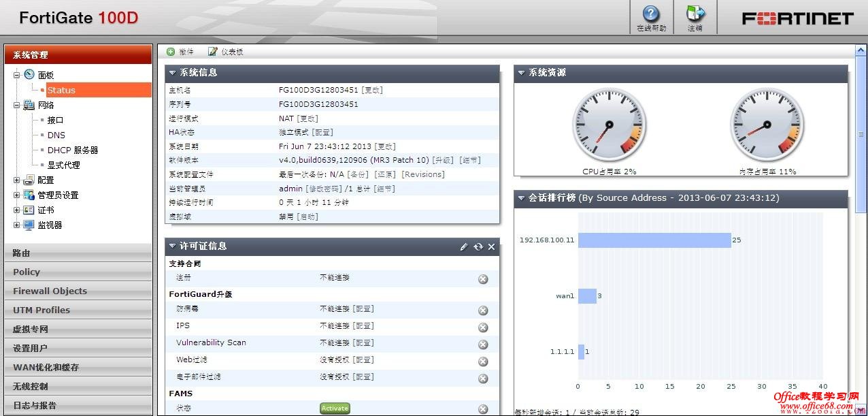Click 配置 link next to HA status
The image size is (868, 416).
pos(322,132)
